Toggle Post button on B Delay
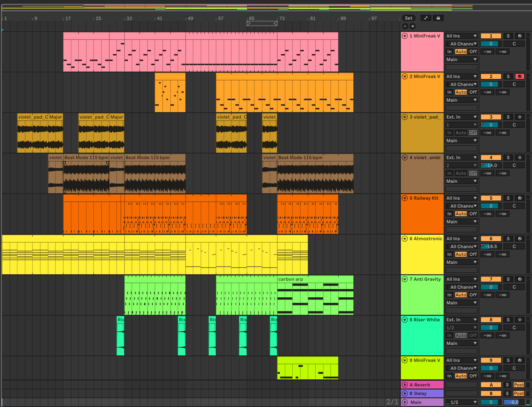 519,393
